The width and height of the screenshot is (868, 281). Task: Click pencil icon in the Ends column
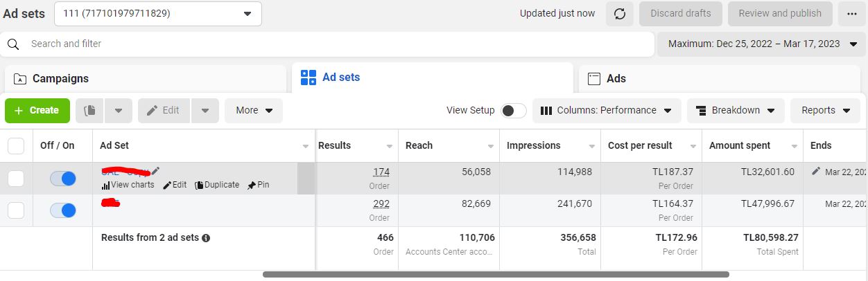click(816, 171)
